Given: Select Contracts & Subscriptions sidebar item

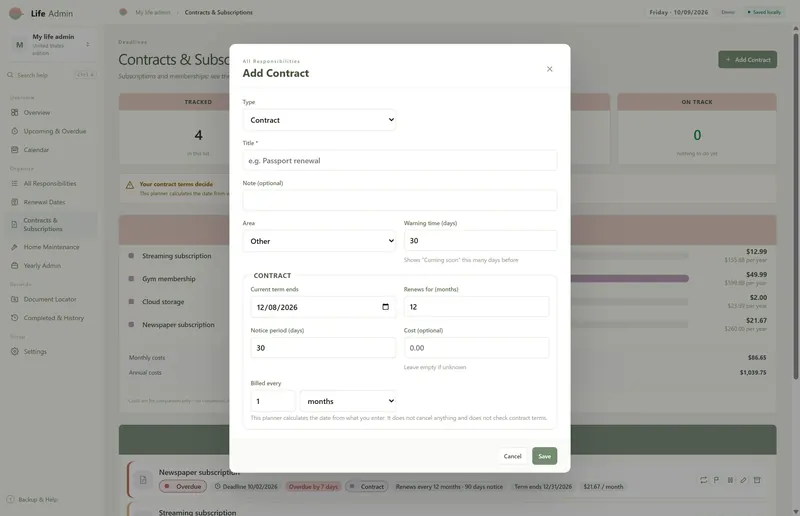Looking at the screenshot, I should [51, 225].
